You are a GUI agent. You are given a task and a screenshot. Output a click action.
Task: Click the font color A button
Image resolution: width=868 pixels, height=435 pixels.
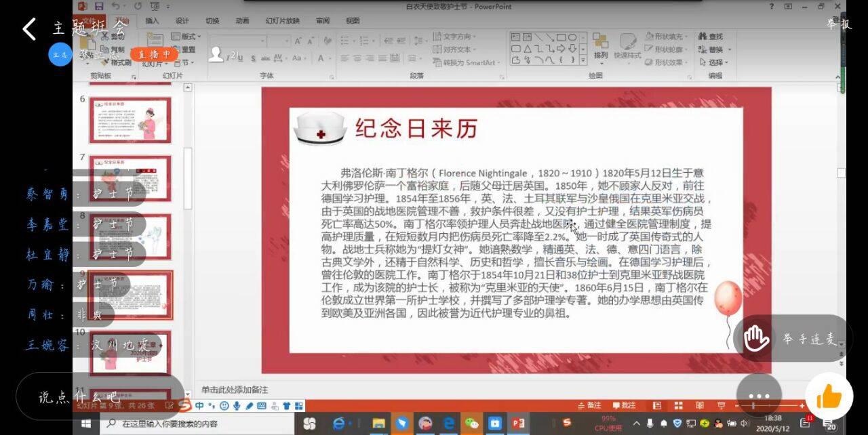tap(321, 58)
